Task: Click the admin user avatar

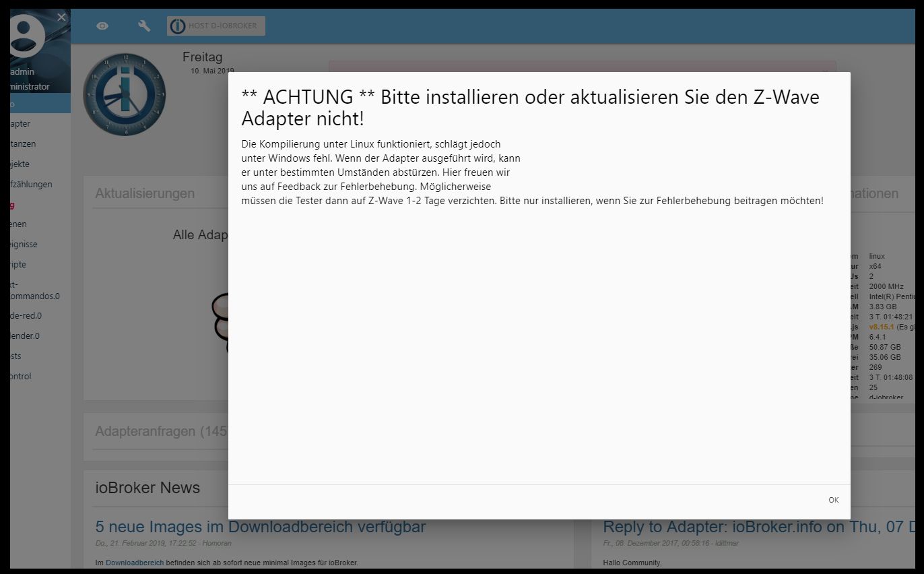Action: tap(27, 35)
